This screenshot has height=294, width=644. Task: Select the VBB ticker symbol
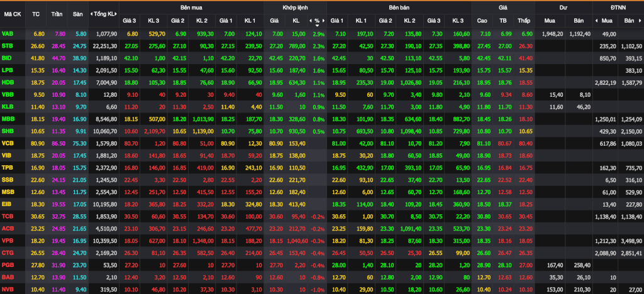coord(7,95)
